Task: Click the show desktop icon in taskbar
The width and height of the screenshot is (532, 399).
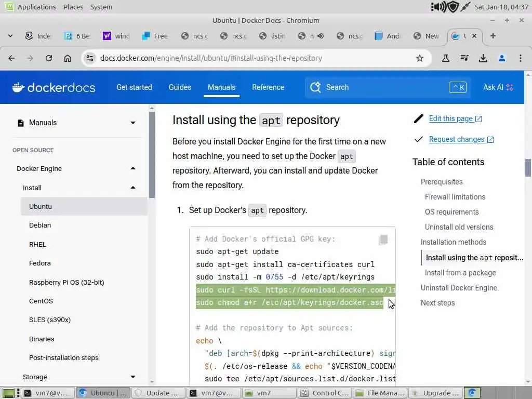Action: pyautogui.click(x=9, y=393)
